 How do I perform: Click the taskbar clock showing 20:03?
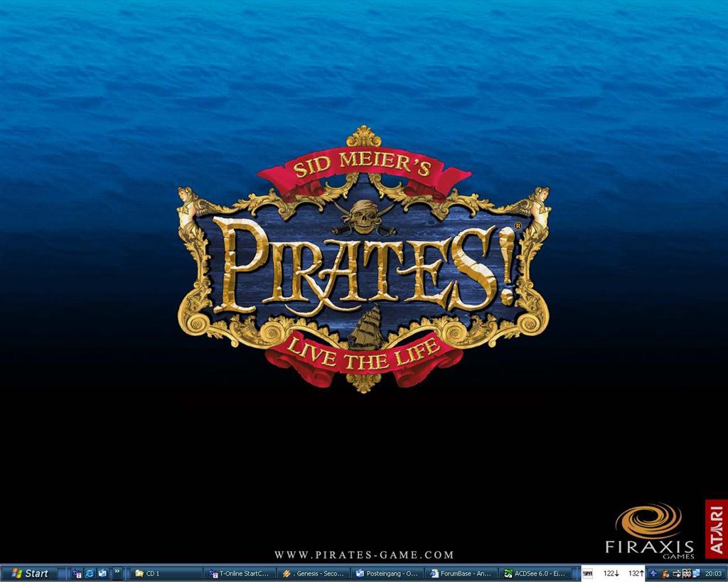(714, 573)
